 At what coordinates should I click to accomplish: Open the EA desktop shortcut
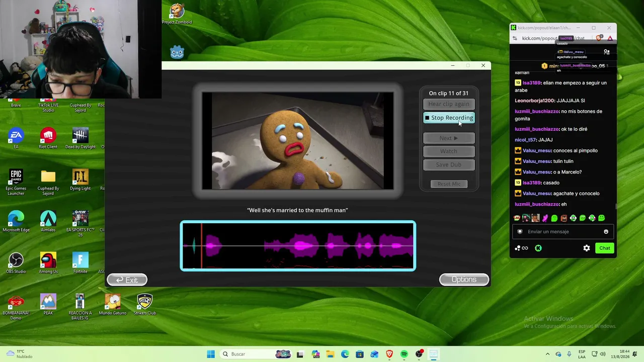point(16,138)
